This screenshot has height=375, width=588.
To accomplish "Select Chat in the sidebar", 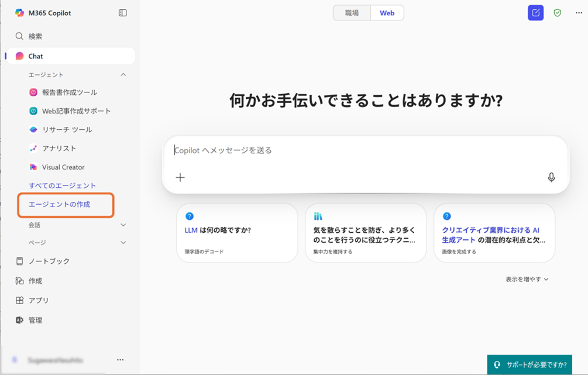I will tap(71, 56).
